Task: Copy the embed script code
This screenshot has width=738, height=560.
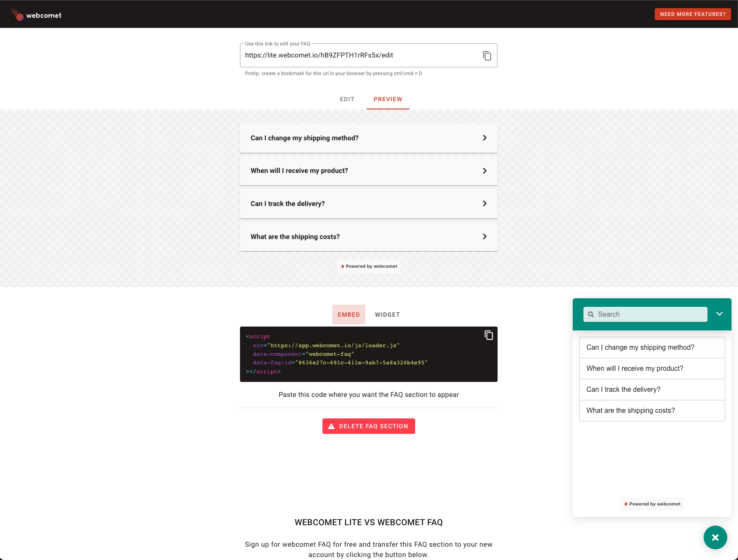Action: tap(489, 335)
